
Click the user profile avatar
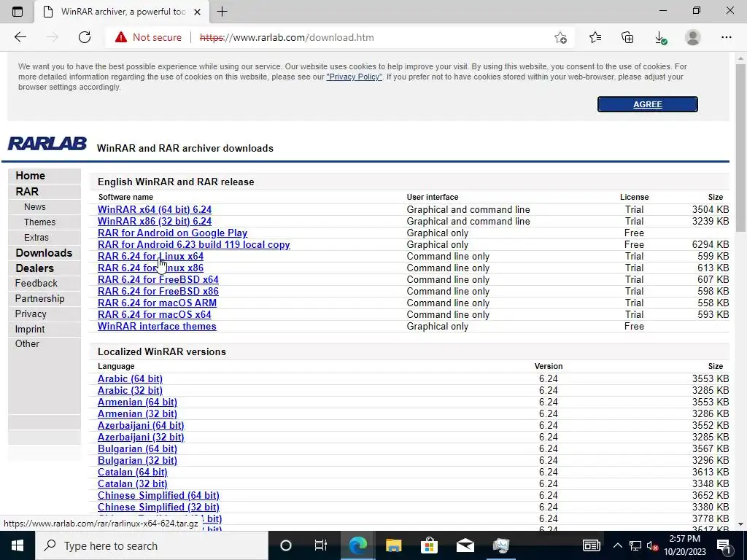[693, 37]
